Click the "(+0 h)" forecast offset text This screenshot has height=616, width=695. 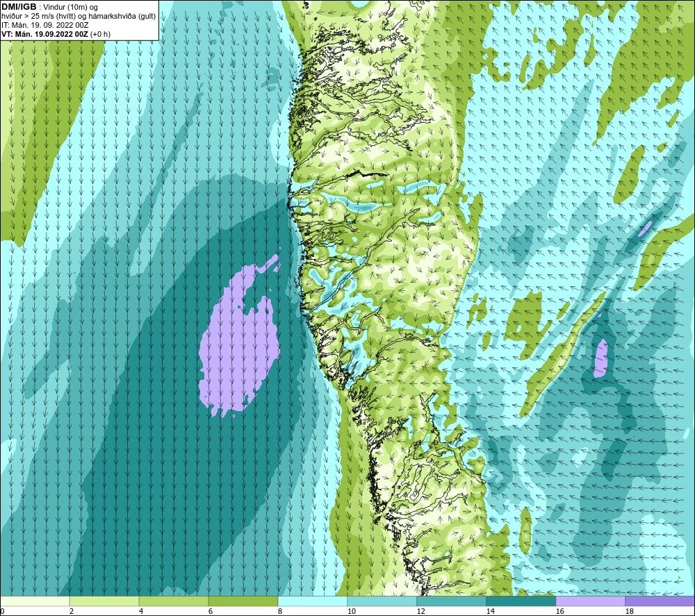point(100,34)
